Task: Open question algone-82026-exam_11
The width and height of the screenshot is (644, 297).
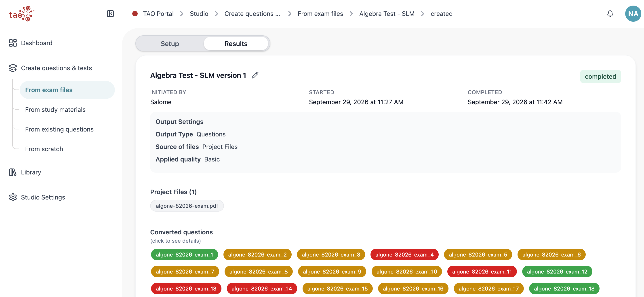Action: (x=482, y=272)
